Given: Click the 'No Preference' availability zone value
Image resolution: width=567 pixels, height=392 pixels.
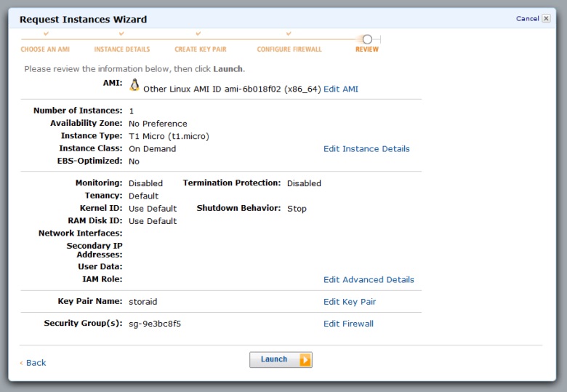Looking at the screenshot, I should tap(158, 124).
